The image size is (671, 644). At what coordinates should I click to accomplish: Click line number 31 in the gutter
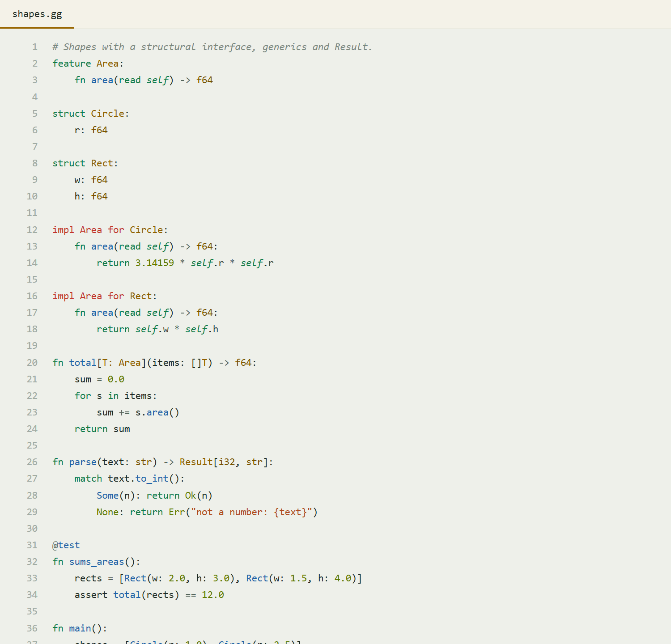(x=32, y=545)
